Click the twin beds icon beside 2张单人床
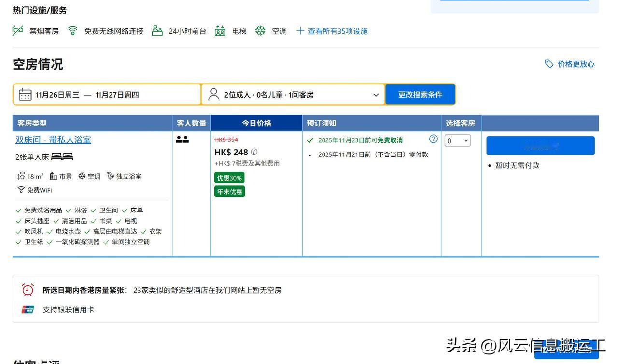 pos(62,156)
